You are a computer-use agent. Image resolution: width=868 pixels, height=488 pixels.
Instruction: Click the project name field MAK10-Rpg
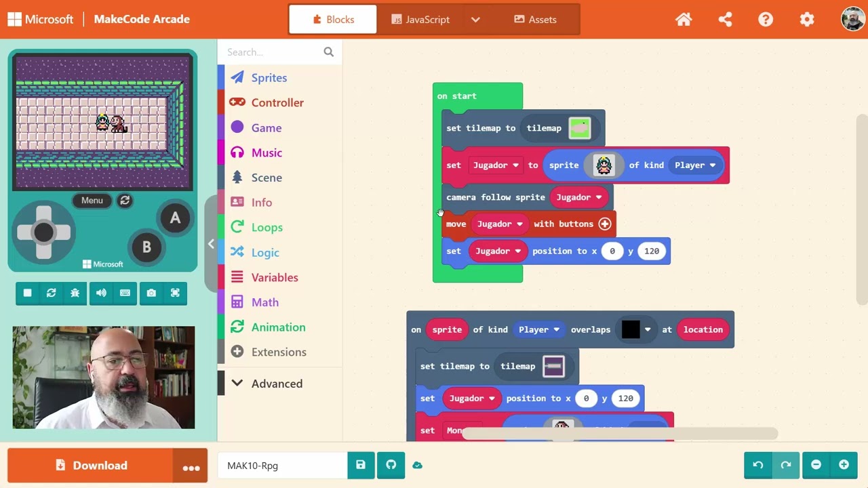pos(282,466)
